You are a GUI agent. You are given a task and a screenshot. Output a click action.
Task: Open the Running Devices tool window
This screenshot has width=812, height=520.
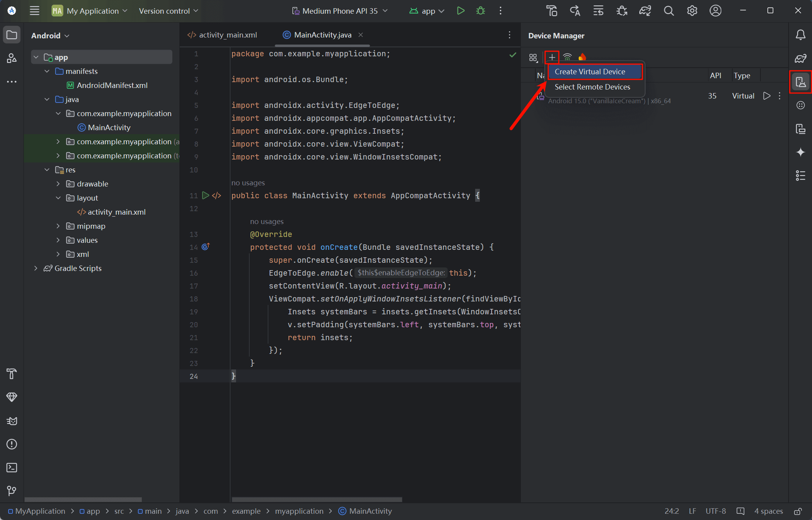click(800, 129)
